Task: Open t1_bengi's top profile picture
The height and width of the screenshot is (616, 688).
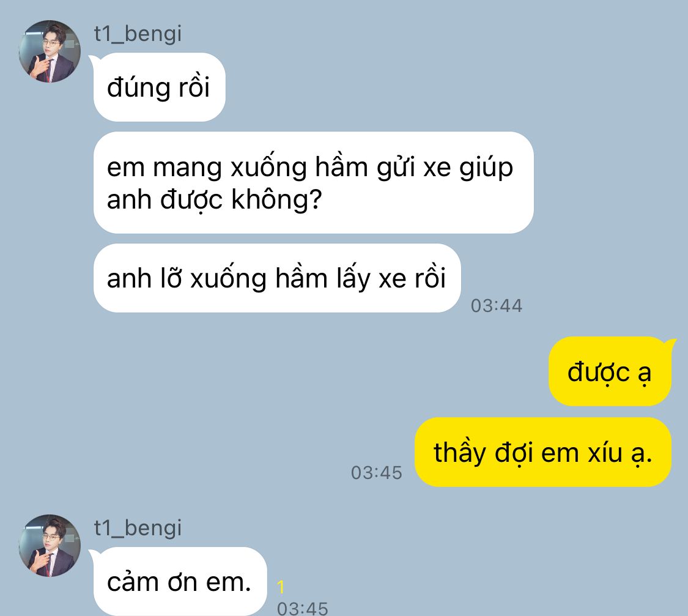Action: [50, 51]
